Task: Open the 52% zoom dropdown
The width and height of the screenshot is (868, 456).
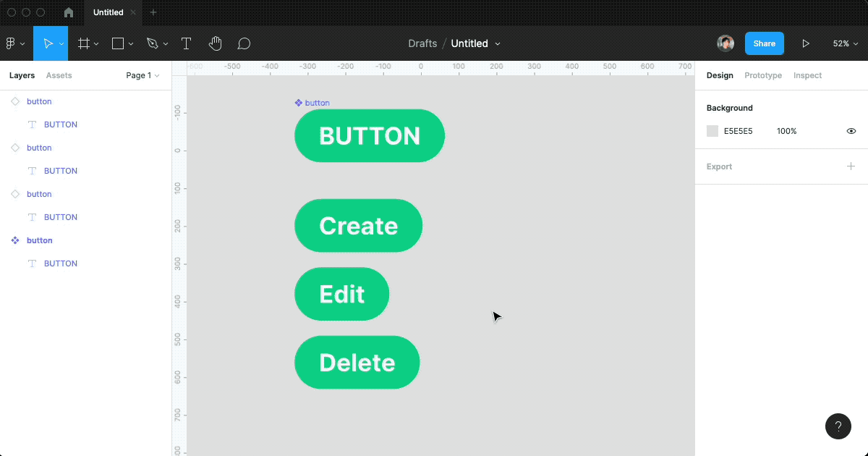Action: click(x=845, y=43)
